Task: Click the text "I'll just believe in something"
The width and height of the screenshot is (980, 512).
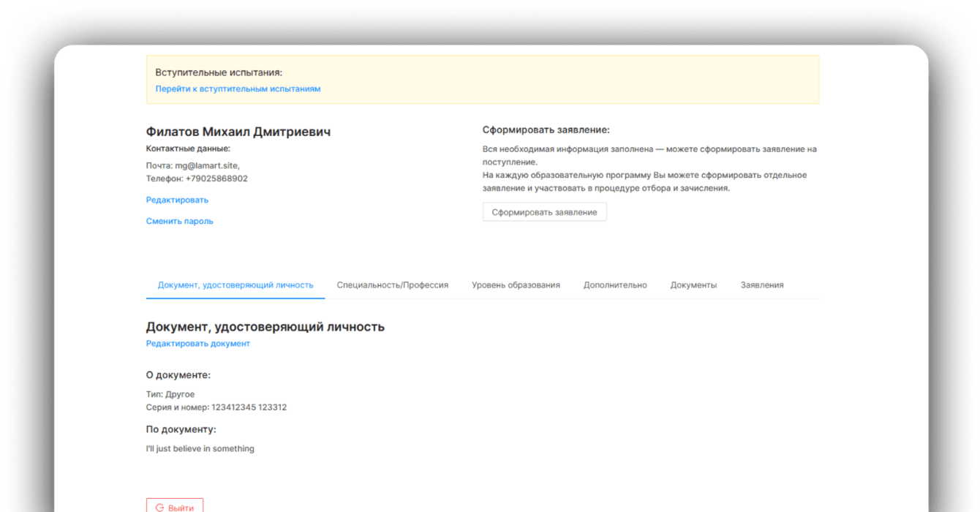Action: click(200, 448)
